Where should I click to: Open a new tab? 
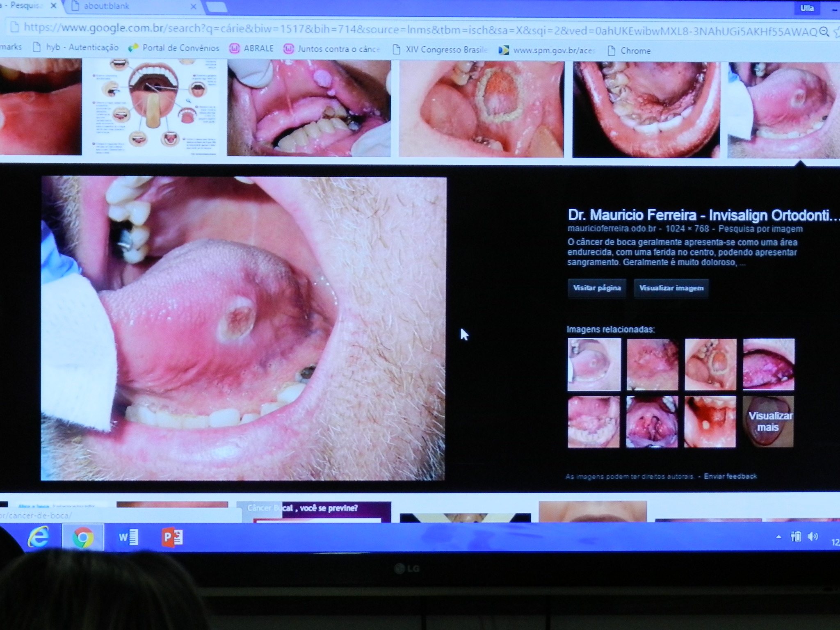[x=216, y=7]
